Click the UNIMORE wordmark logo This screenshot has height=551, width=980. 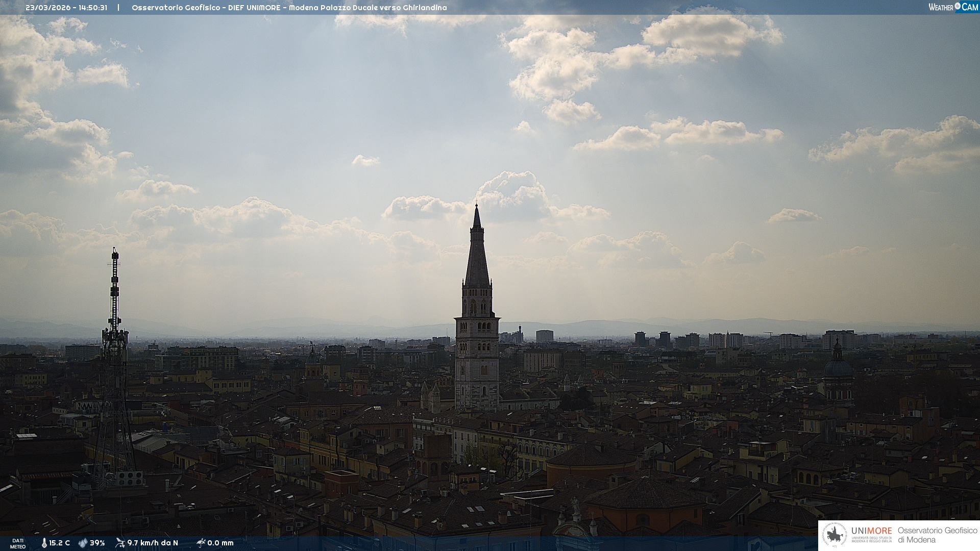click(x=871, y=531)
